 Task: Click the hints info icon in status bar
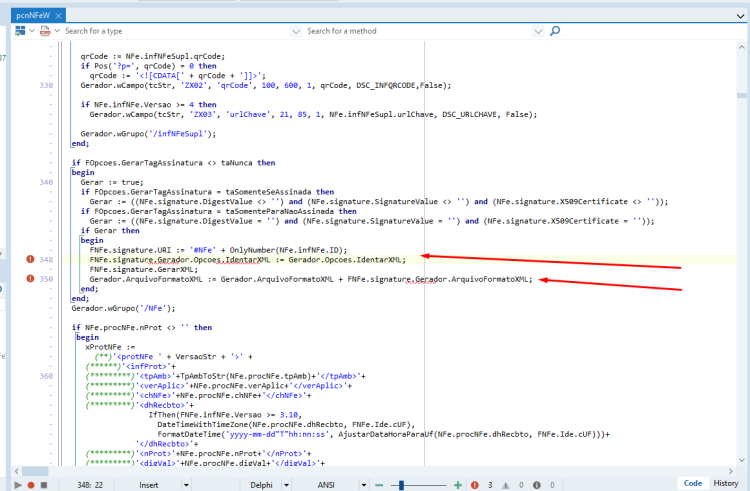[537, 485]
